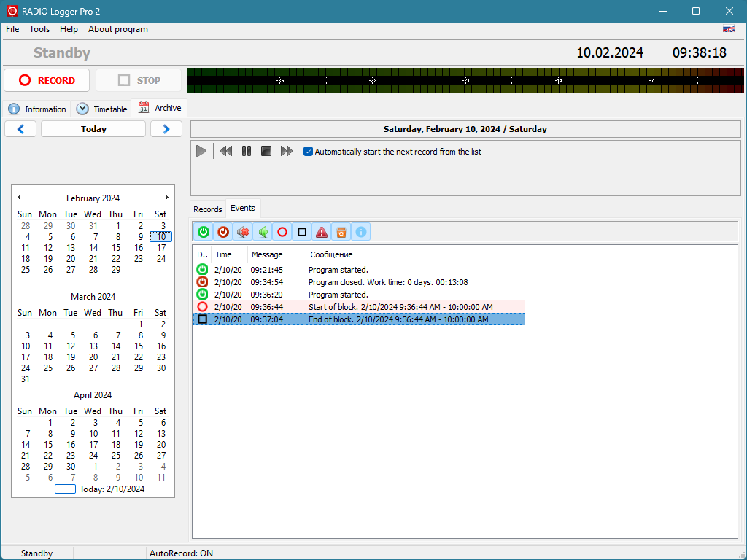Select March 15 in the calendar
Viewport: 747px width, 560px height.
(x=139, y=346)
